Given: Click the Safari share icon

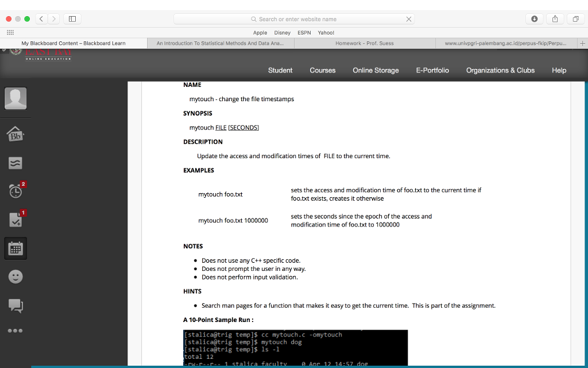Looking at the screenshot, I should click(555, 19).
